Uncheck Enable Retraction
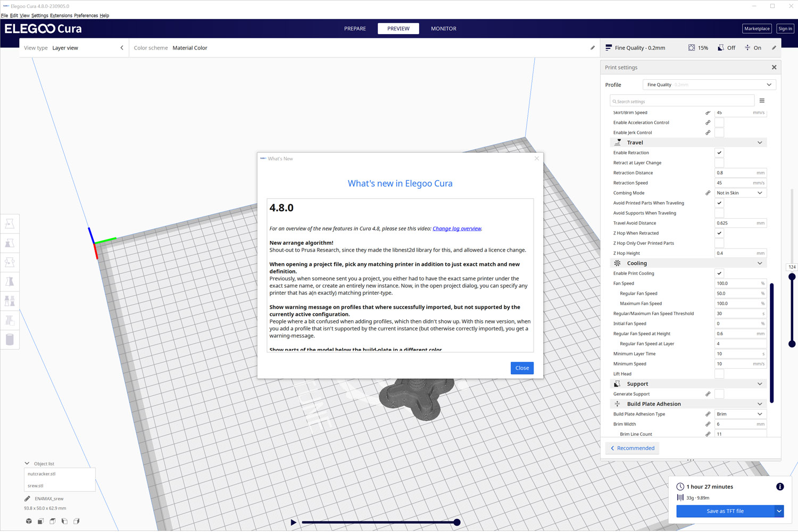 [719, 153]
